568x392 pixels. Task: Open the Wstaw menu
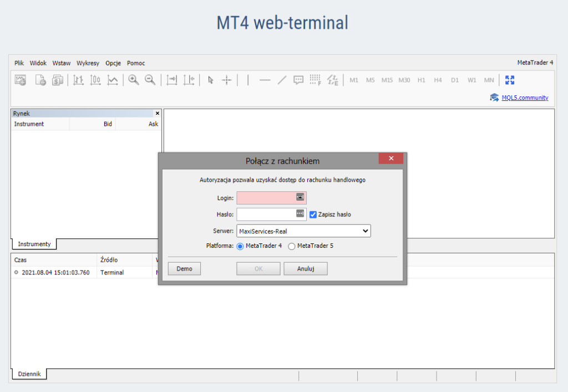point(61,63)
